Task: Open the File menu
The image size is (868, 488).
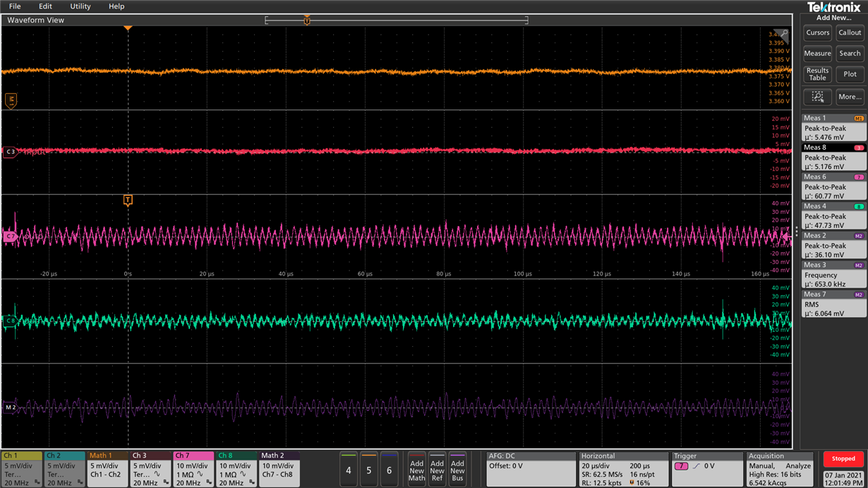Action: [15, 6]
